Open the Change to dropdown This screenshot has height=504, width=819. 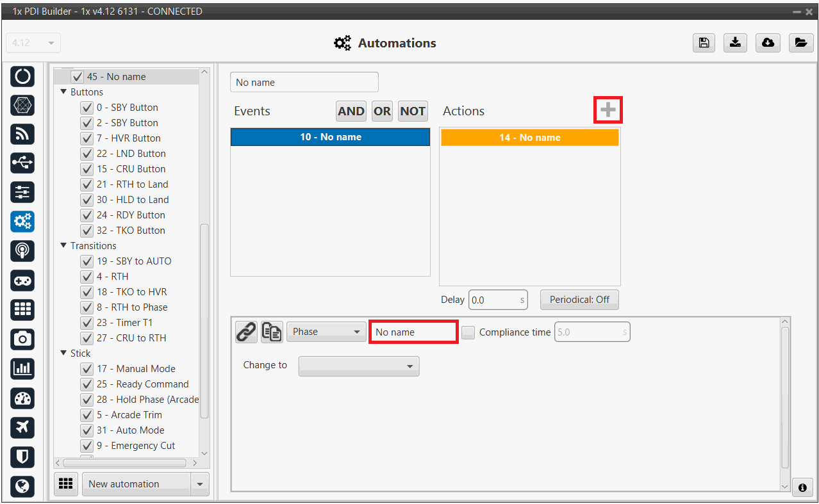click(x=359, y=366)
